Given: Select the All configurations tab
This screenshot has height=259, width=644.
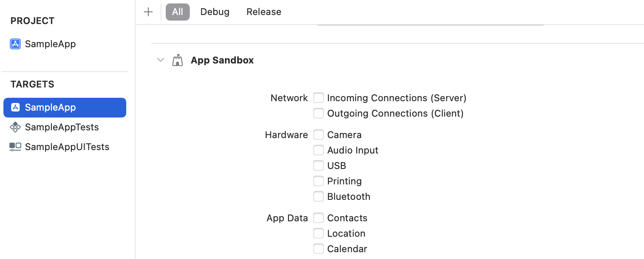Looking at the screenshot, I should 178,12.
